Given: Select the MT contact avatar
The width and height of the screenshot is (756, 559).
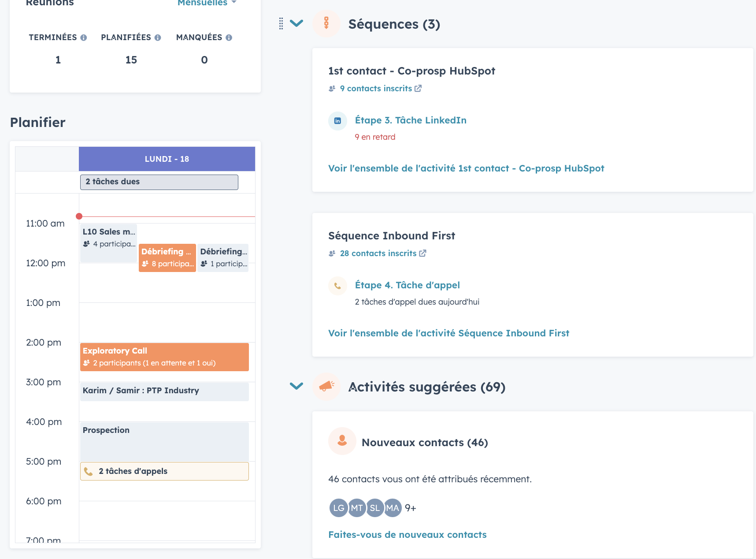Looking at the screenshot, I should pyautogui.click(x=356, y=508).
